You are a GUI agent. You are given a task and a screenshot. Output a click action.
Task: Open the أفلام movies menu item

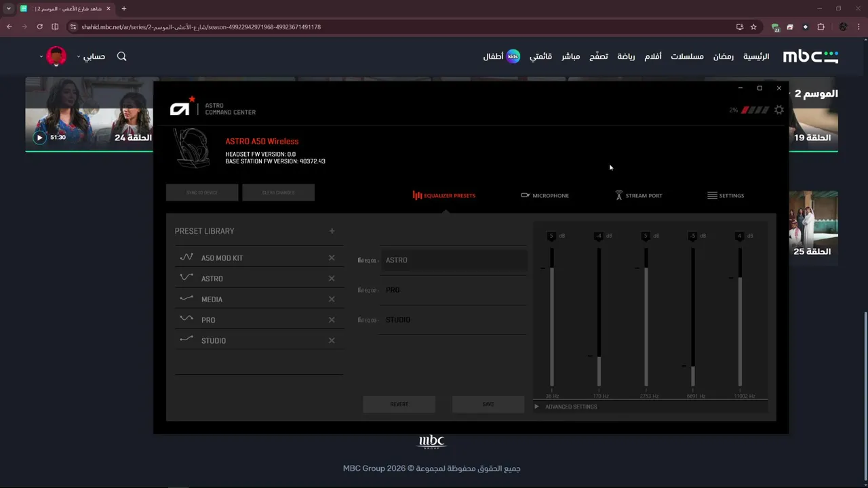(x=652, y=56)
